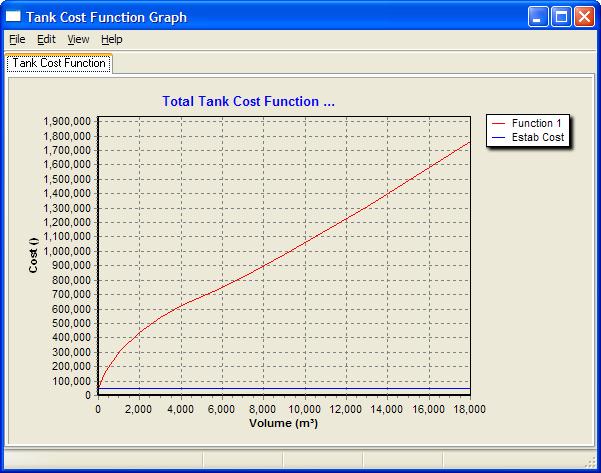Open the View menu

point(78,39)
